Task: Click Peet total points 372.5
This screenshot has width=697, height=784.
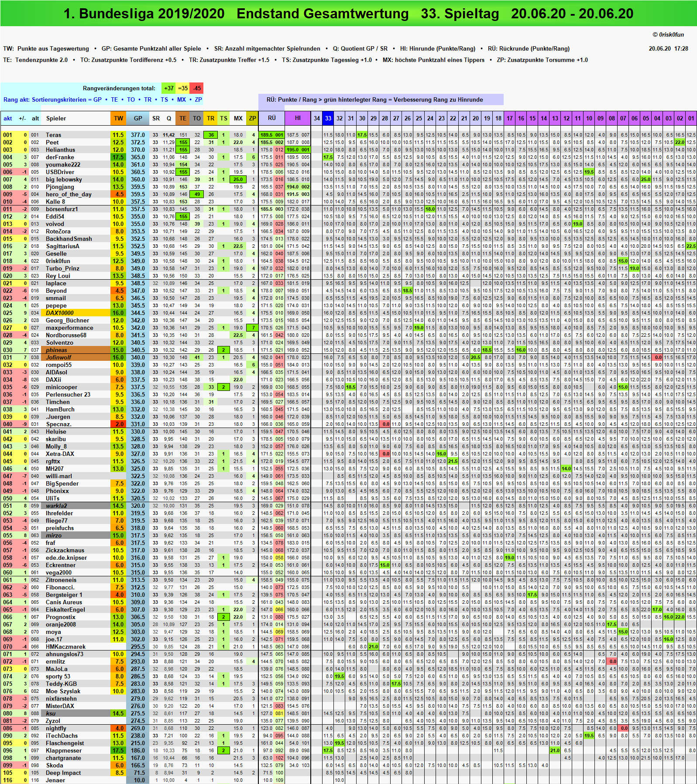Action: pos(138,143)
